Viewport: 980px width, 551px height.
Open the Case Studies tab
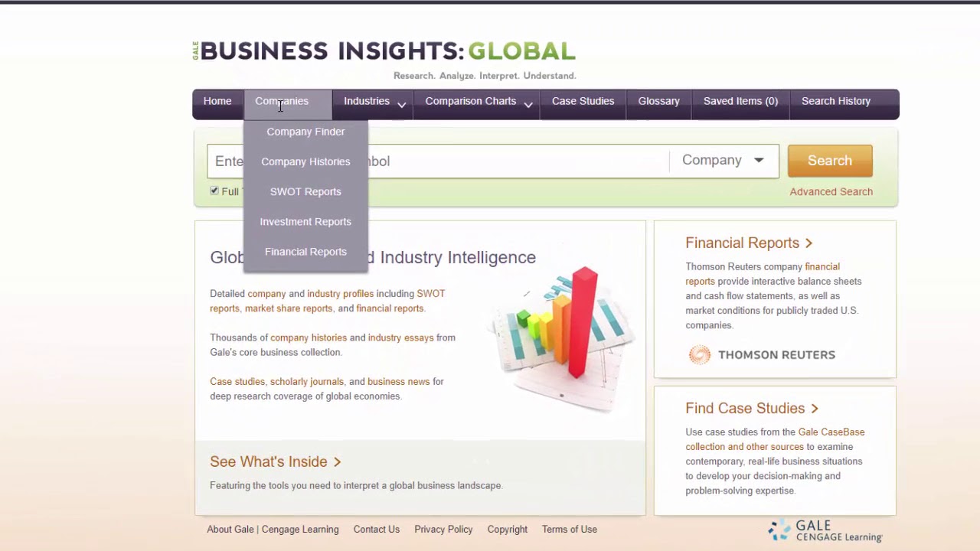click(583, 101)
